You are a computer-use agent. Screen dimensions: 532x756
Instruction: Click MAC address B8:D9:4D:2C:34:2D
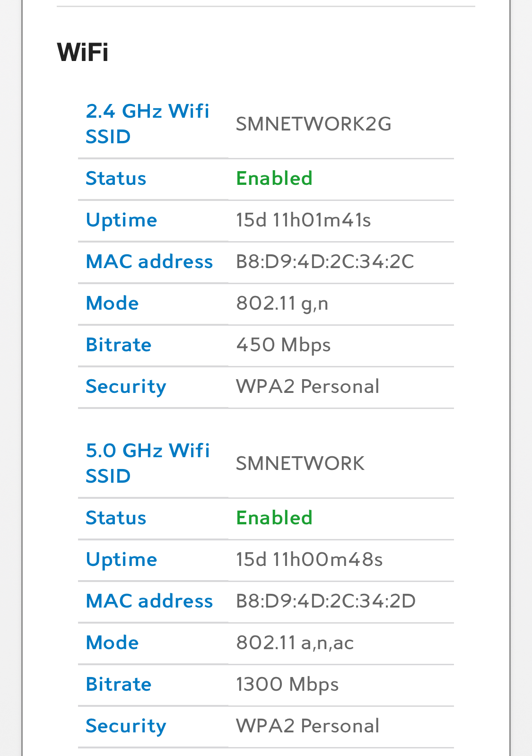326,601
